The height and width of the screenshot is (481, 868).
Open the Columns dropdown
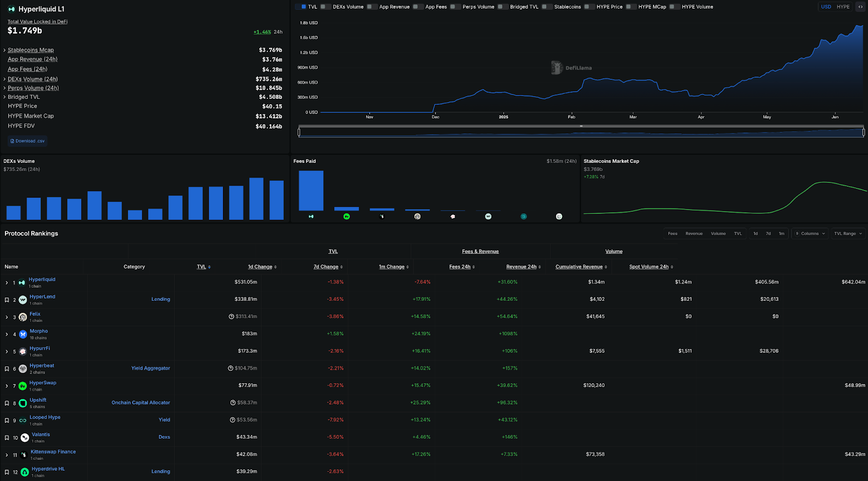pos(810,233)
